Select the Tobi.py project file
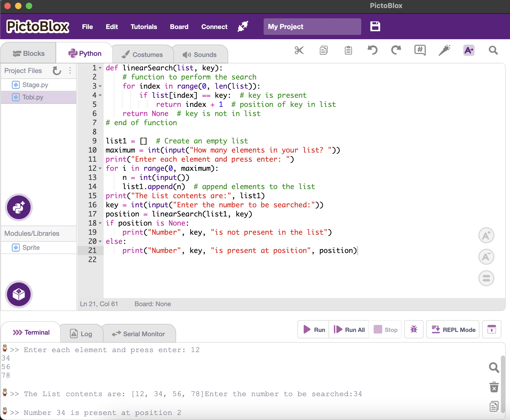Image resolution: width=510 pixels, height=420 pixels. pyautogui.click(x=33, y=97)
